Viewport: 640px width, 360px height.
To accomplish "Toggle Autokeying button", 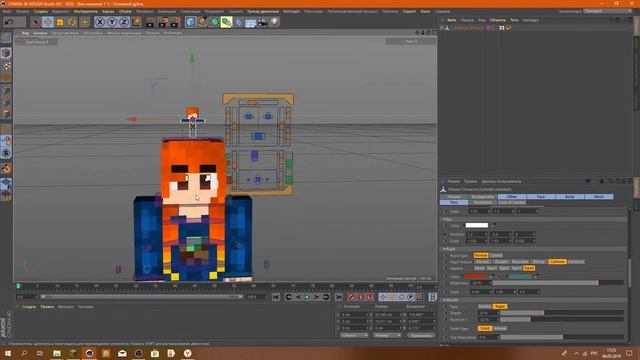I will [x=360, y=297].
